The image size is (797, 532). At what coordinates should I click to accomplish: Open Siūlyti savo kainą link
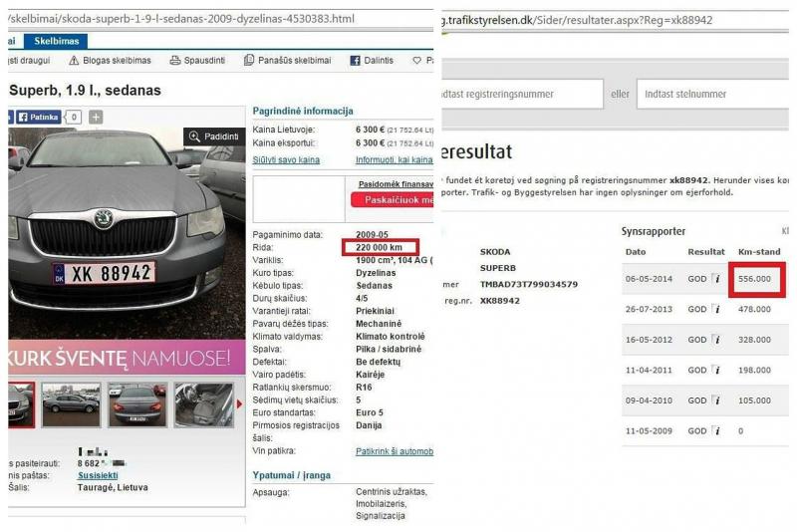tap(286, 160)
